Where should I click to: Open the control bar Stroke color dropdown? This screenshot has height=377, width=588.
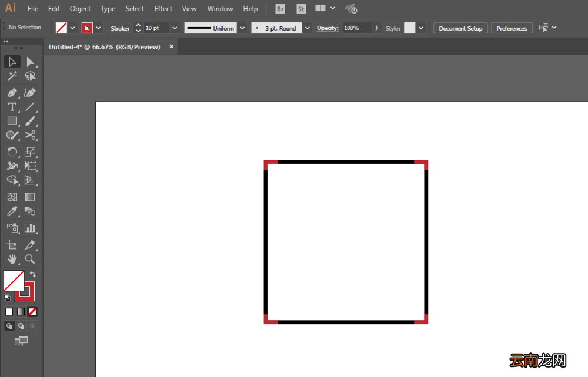point(98,28)
